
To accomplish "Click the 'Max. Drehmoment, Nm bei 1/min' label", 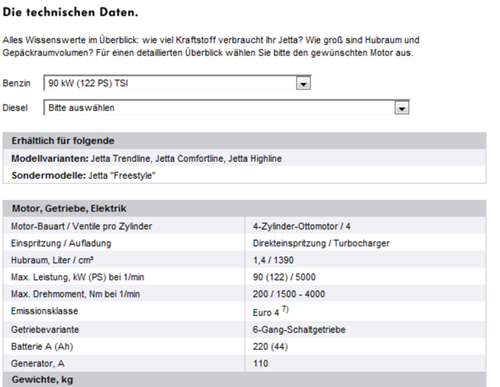I will pyautogui.click(x=75, y=294).
